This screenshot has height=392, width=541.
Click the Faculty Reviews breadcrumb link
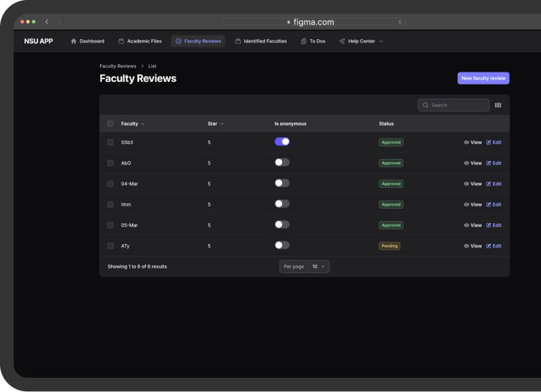coord(118,66)
